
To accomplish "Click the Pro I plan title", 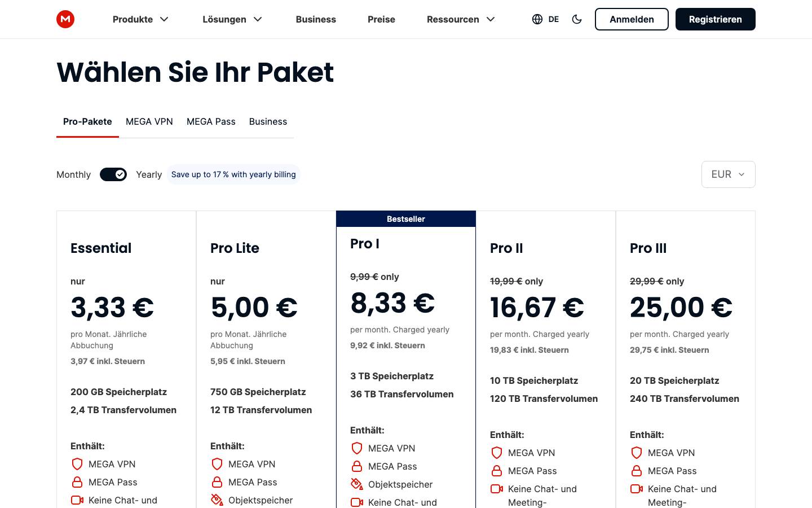I will click(364, 243).
